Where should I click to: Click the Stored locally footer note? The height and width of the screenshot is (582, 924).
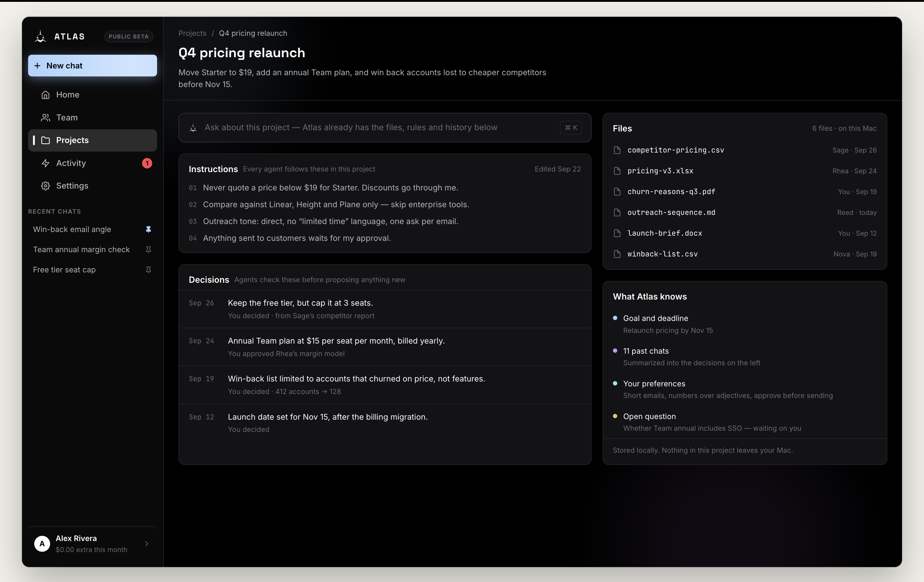pos(702,450)
